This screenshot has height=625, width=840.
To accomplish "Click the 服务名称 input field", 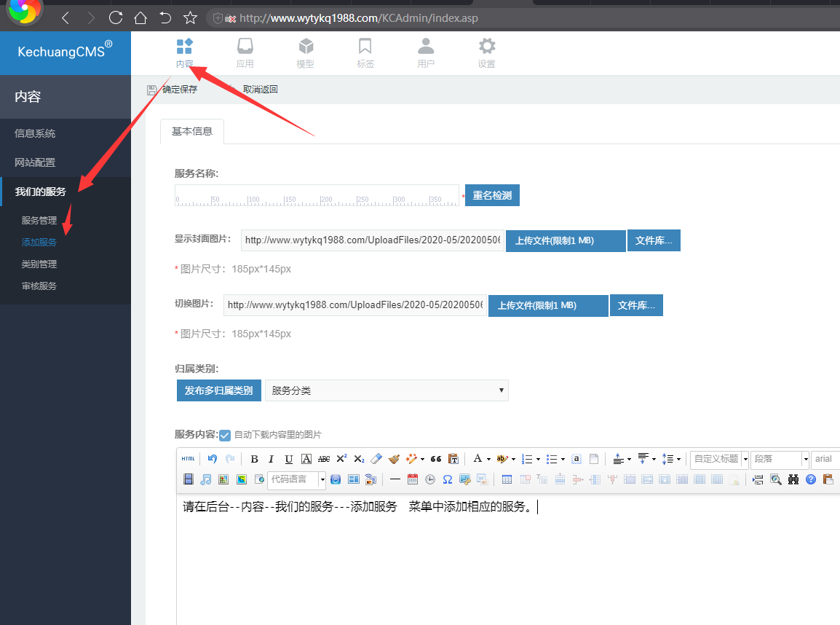I will (x=317, y=195).
